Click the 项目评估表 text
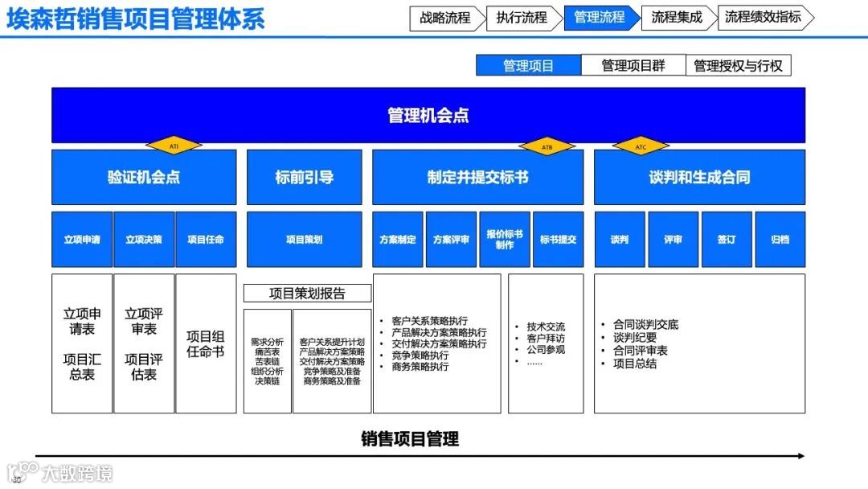 pos(144,367)
